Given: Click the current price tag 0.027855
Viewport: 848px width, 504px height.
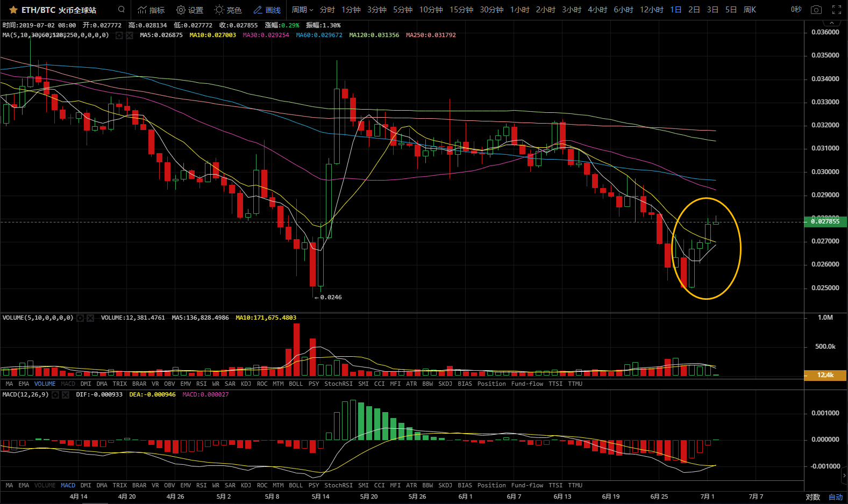Looking at the screenshot, I should (x=825, y=221).
